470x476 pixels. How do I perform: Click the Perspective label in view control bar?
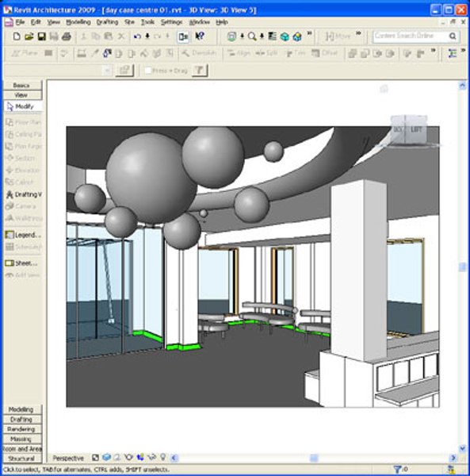tap(68, 458)
